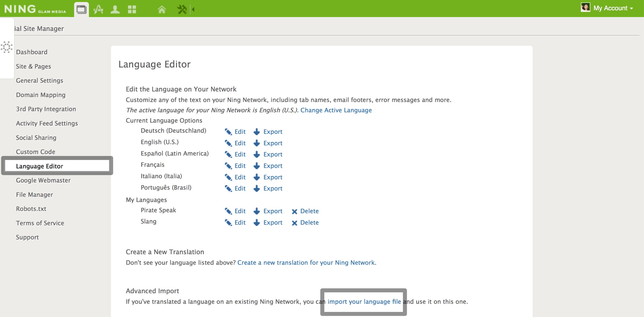
Task: Open the design tools brush-and-ruler icon
Action: 98,9
